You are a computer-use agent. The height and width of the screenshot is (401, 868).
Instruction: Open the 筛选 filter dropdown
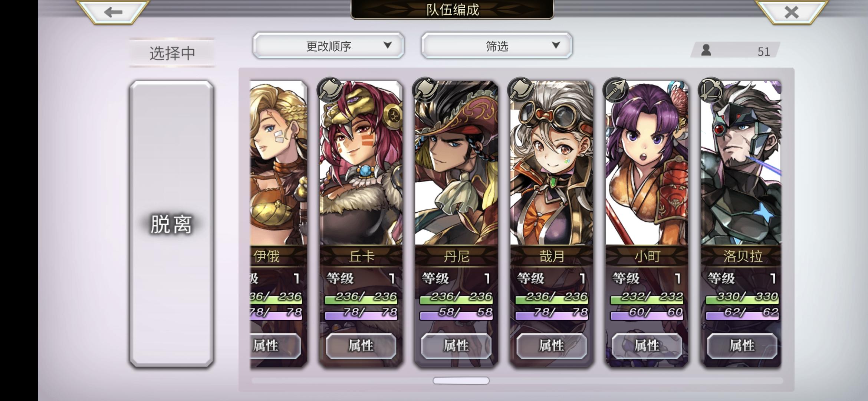(497, 46)
